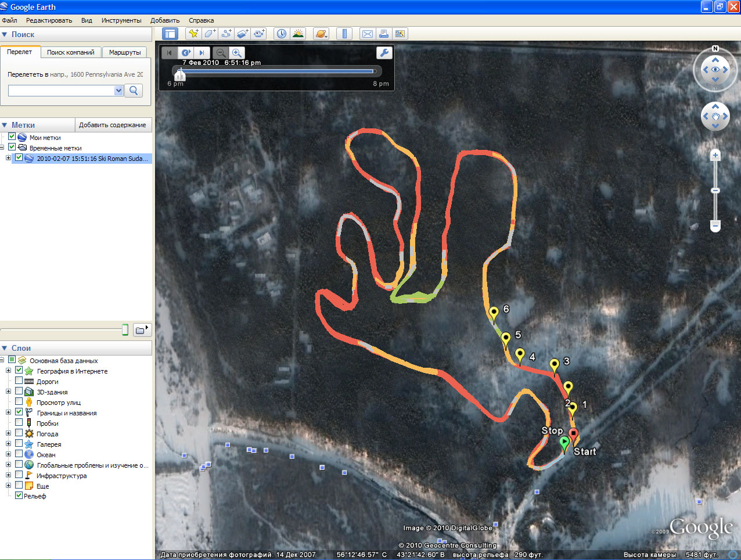The image size is (741, 560).
Task: Click the Океан layer globe icon
Action: coord(29,454)
